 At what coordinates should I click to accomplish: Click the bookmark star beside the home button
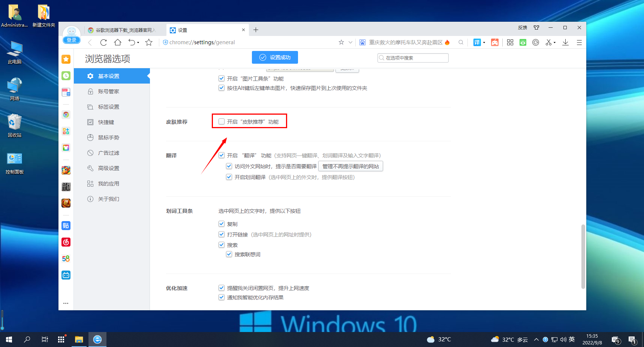(x=149, y=42)
